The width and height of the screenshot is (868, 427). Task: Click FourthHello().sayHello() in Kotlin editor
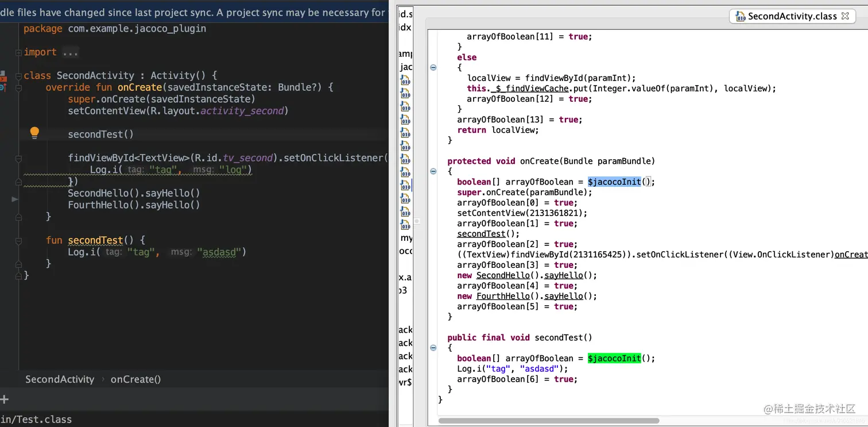(x=134, y=205)
